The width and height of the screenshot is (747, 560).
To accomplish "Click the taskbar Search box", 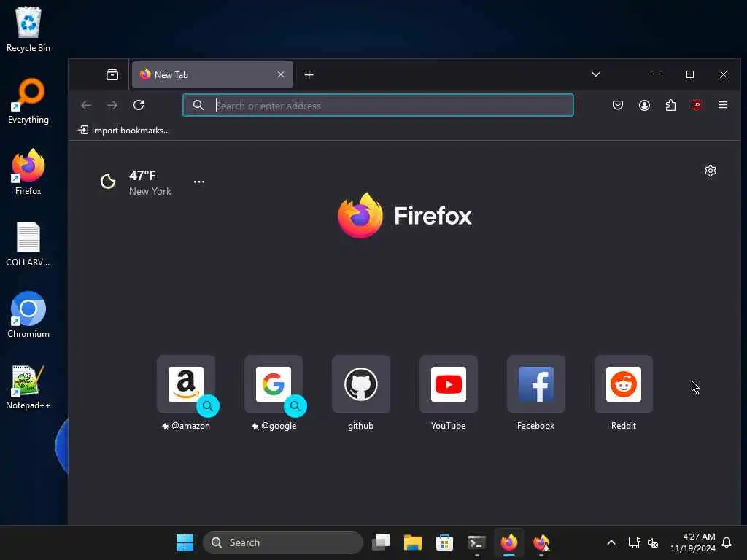I will [x=283, y=542].
